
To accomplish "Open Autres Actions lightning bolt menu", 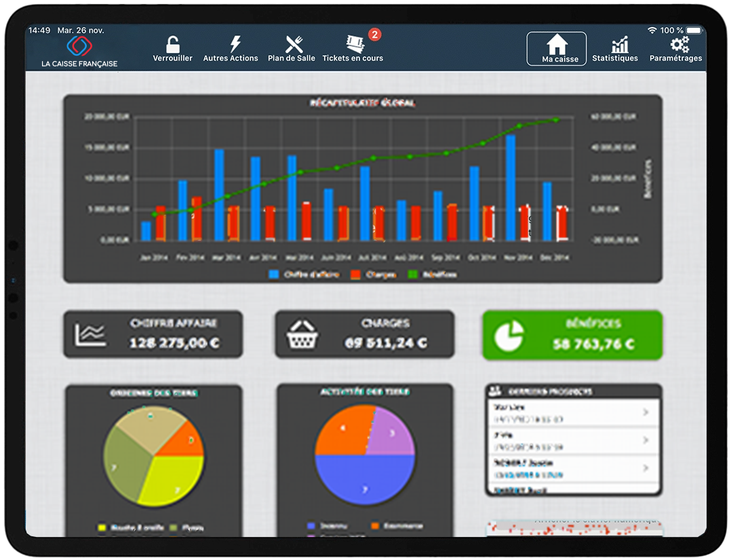I will pos(235,45).
